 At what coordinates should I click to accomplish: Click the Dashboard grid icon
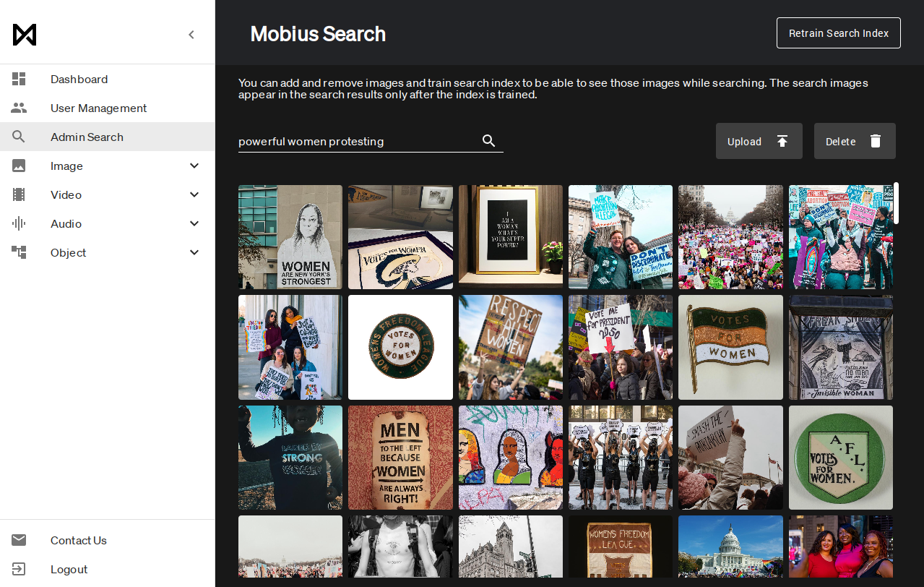click(x=19, y=80)
